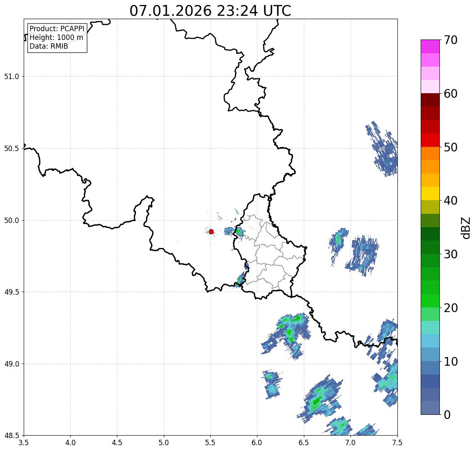Viewport: 476px width, 451px height.
Task: Click the longitude axis label 4.0
Action: tap(70, 443)
